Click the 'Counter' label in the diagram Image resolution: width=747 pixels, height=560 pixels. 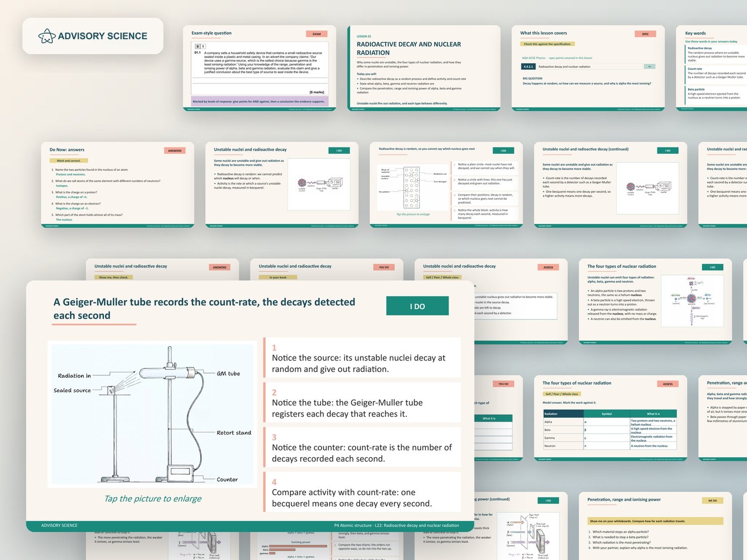pos(227,479)
